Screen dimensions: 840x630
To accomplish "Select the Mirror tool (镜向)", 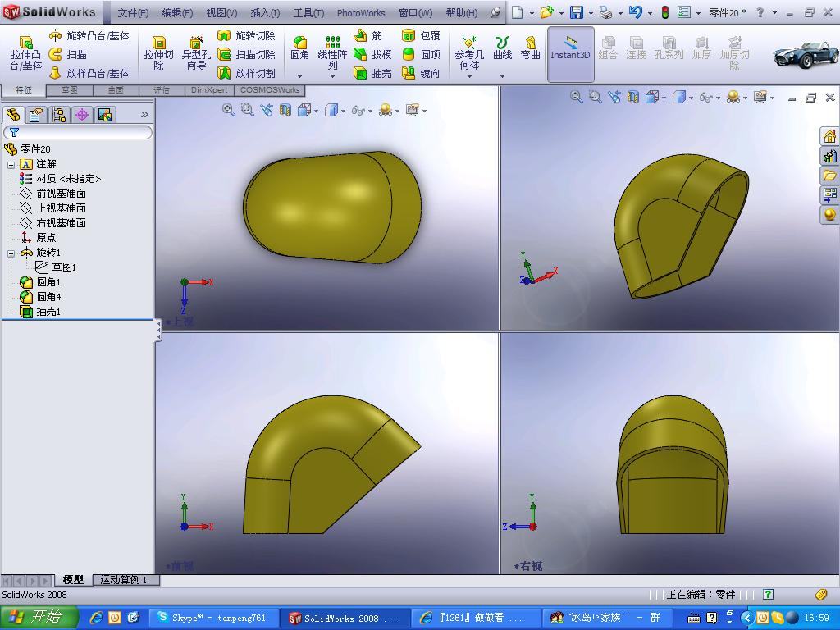I will click(421, 73).
